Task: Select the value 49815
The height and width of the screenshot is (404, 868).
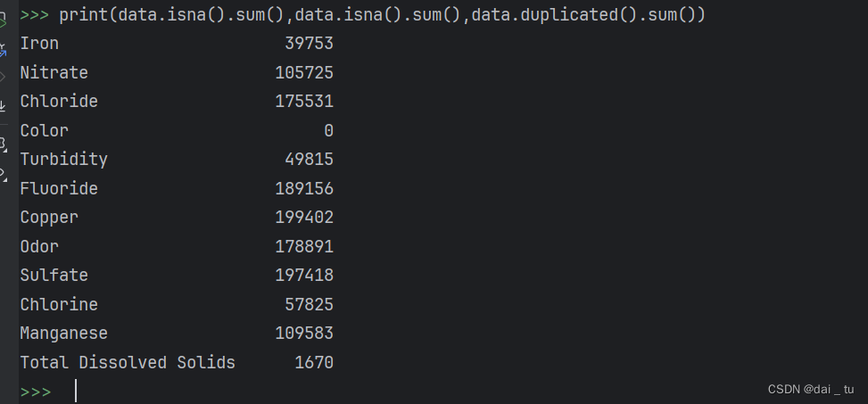Action: 309,160
